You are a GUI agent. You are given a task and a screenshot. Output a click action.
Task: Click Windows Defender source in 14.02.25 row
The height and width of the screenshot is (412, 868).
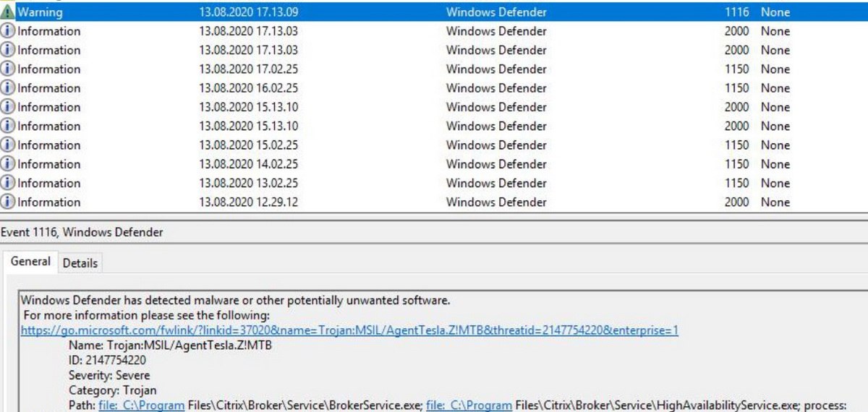(496, 164)
